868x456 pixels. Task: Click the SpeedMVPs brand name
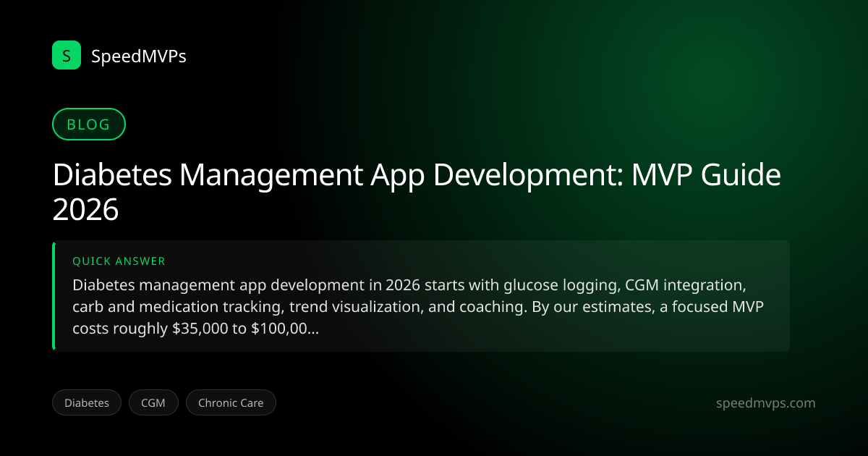point(139,56)
